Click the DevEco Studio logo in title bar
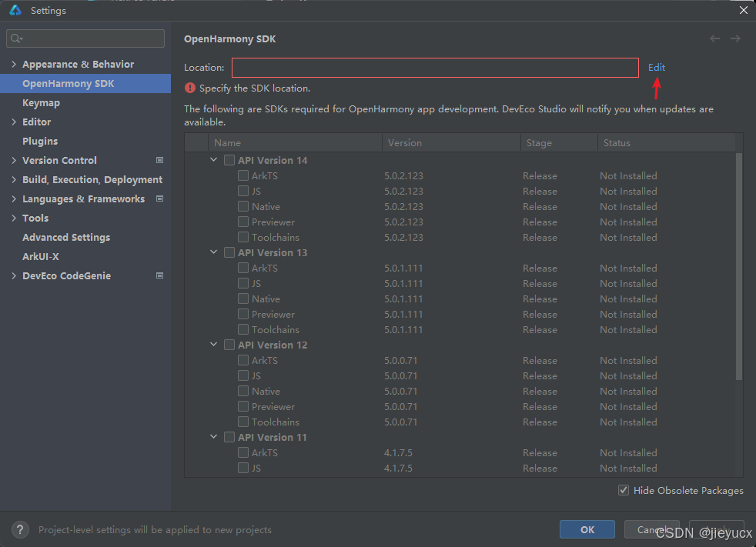The image size is (756, 547). coord(15,10)
